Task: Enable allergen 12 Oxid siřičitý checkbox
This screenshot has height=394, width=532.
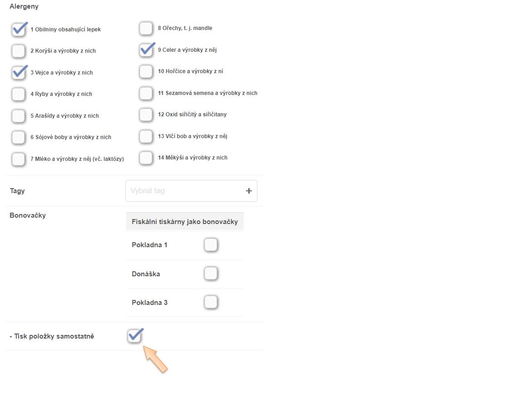Action: pyautogui.click(x=146, y=115)
